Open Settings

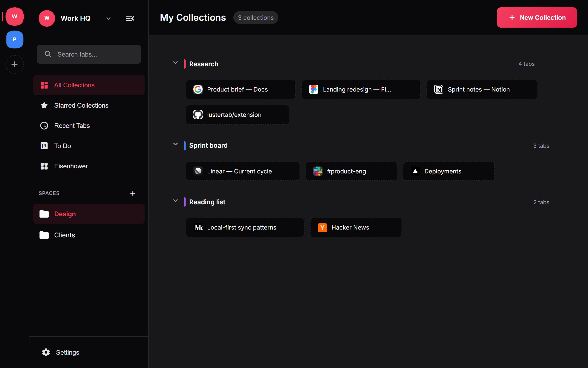(89, 352)
